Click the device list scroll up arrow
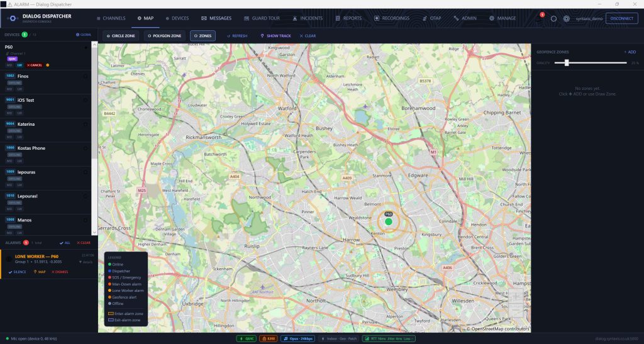This screenshot has width=644, height=344. tap(94, 44)
